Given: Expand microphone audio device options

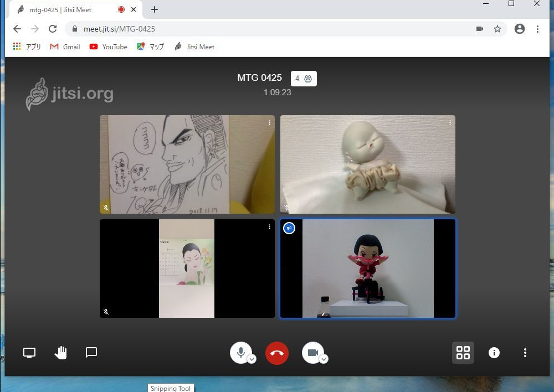Looking at the screenshot, I should [x=252, y=359].
